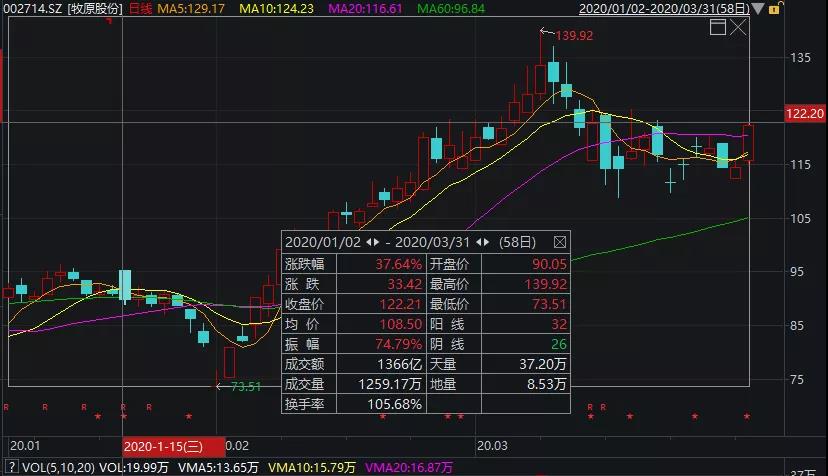Viewport: 828px width, 476px height.
Task: Click the 均价 value 108.50
Action: 401,324
